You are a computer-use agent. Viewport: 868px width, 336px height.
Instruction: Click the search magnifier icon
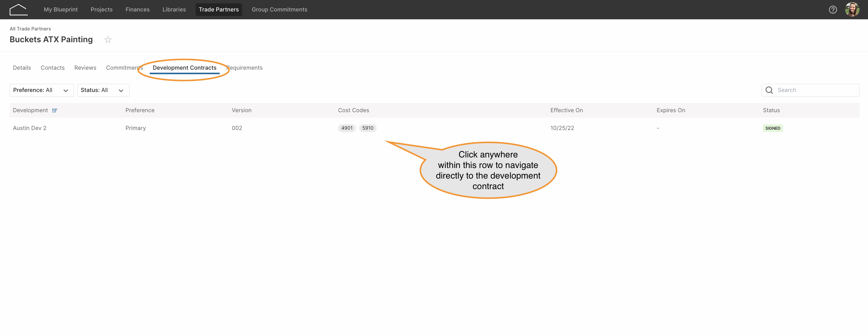tap(769, 90)
